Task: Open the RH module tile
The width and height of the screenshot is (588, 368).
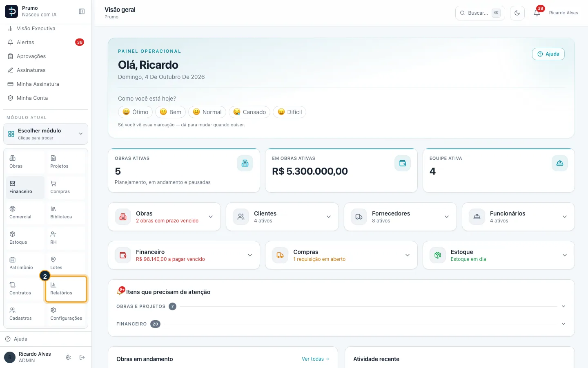Action: pyautogui.click(x=66, y=238)
